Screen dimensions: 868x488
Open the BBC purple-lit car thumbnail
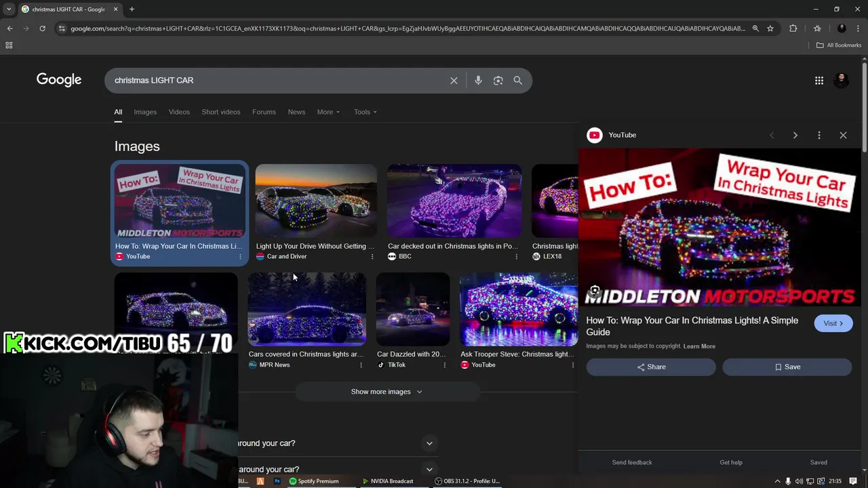(454, 201)
